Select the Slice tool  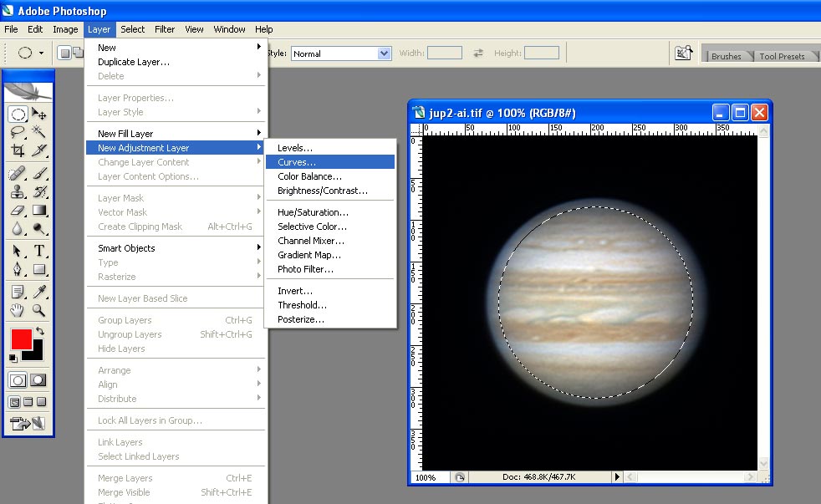click(x=38, y=150)
